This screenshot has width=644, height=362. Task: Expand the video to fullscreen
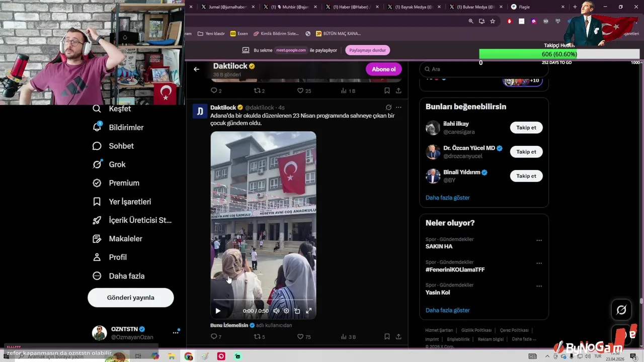tap(308, 311)
